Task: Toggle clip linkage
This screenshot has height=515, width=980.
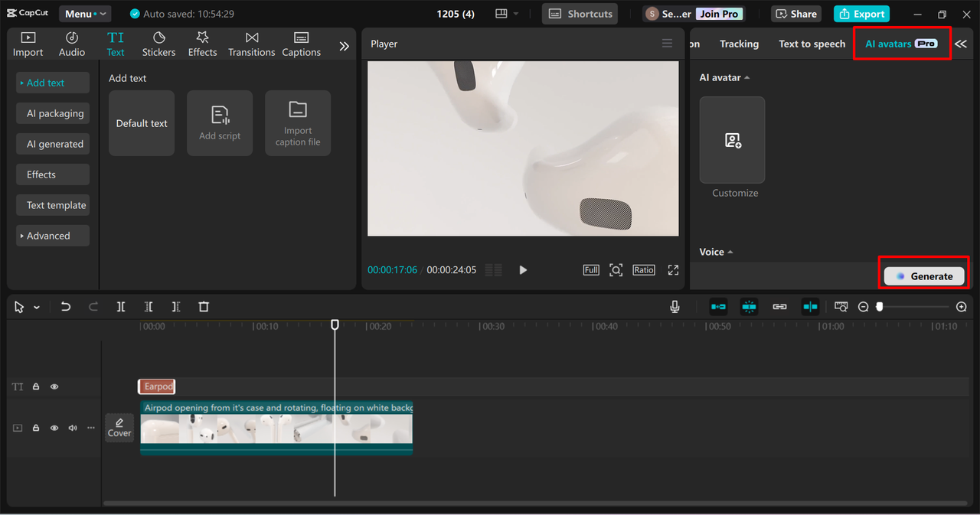Action: point(779,307)
